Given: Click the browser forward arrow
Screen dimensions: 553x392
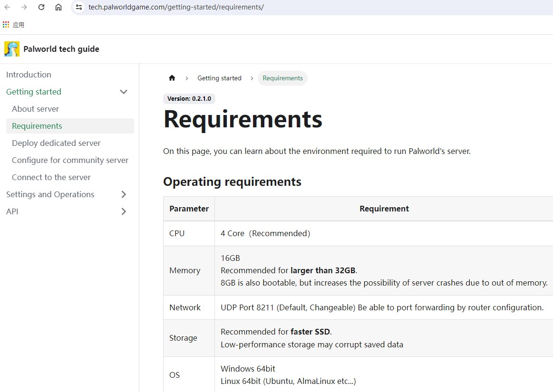Looking at the screenshot, I should tap(24, 7).
